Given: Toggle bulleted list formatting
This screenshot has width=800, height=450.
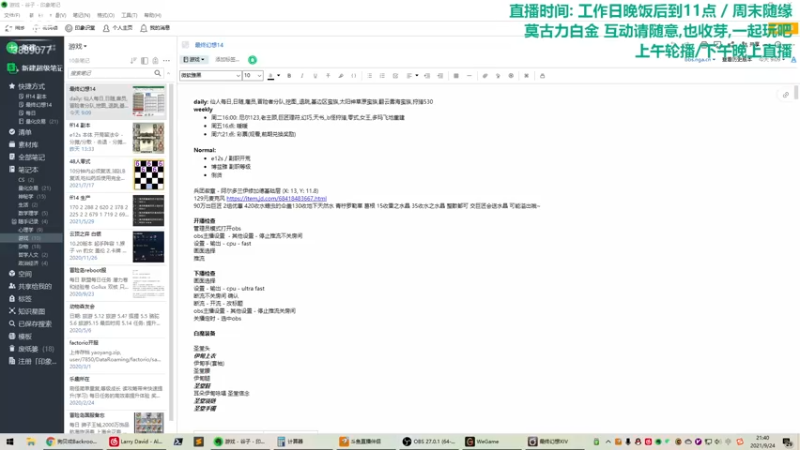Looking at the screenshot, I should click(x=369, y=76).
